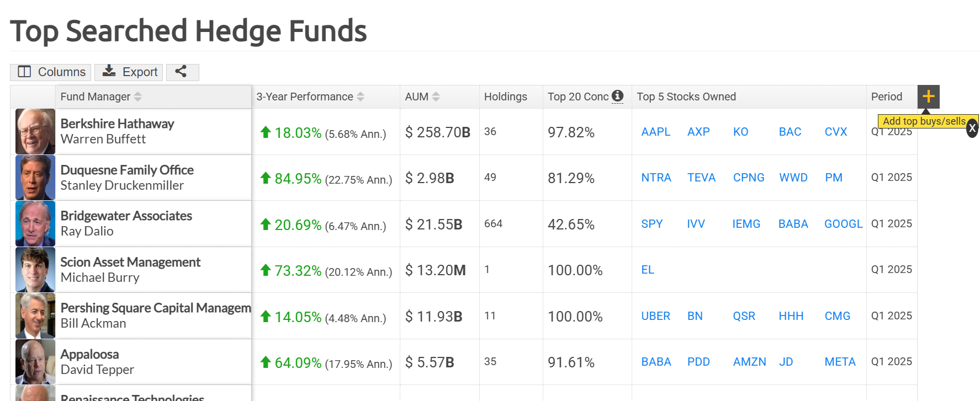Click the orange plus add-column icon

pos(928,97)
